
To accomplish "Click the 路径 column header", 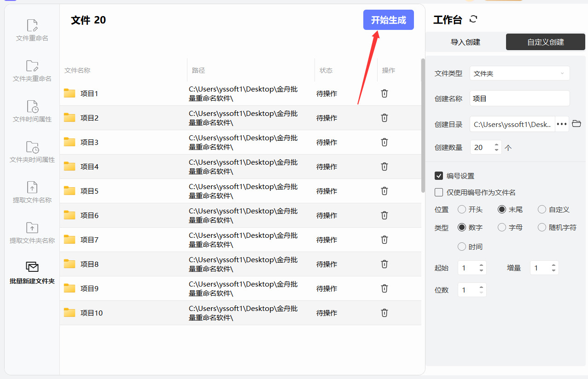I will pyautogui.click(x=198, y=70).
